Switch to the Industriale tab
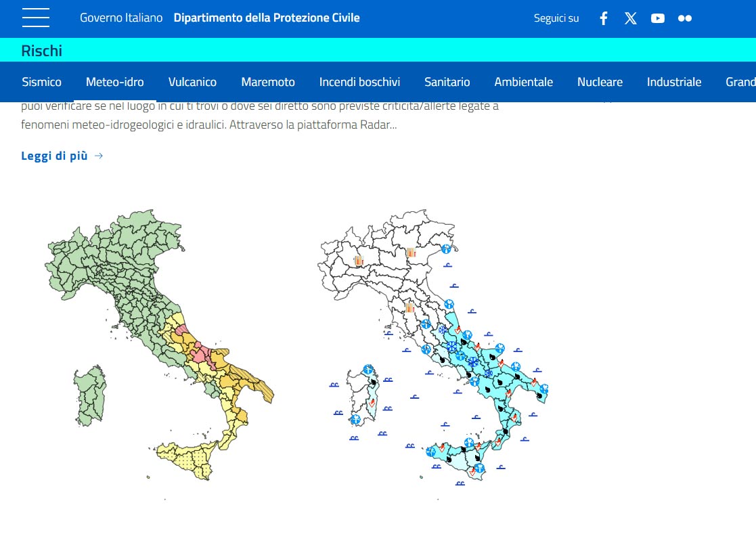Image resolution: width=756 pixels, height=545 pixels. point(673,82)
